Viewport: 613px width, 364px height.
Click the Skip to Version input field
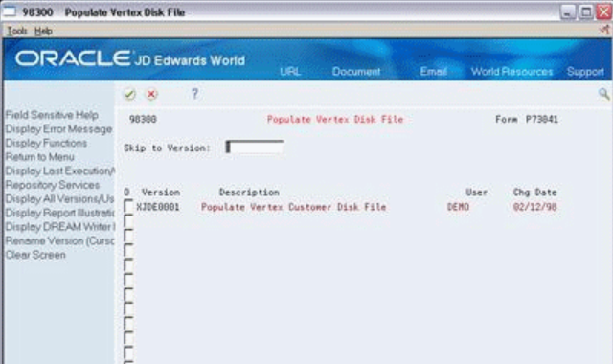(255, 147)
